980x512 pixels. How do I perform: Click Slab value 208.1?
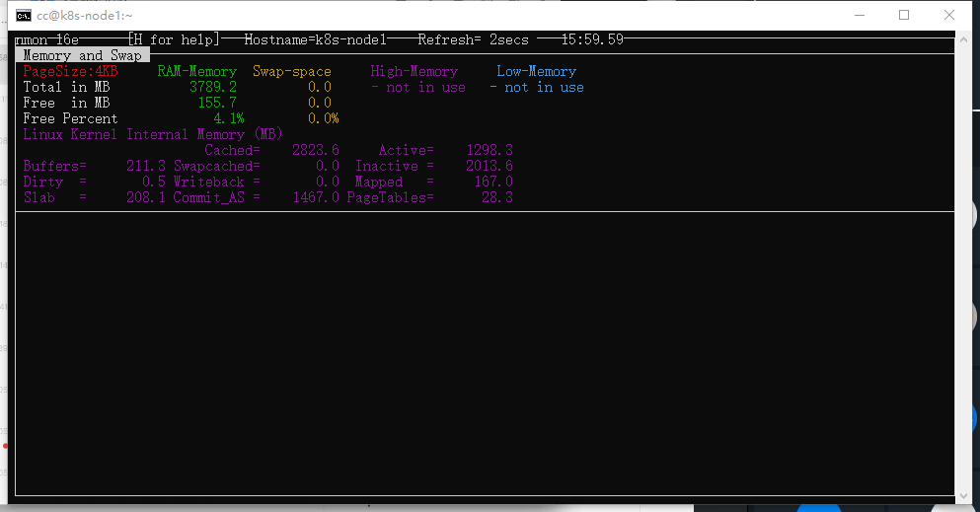146,197
